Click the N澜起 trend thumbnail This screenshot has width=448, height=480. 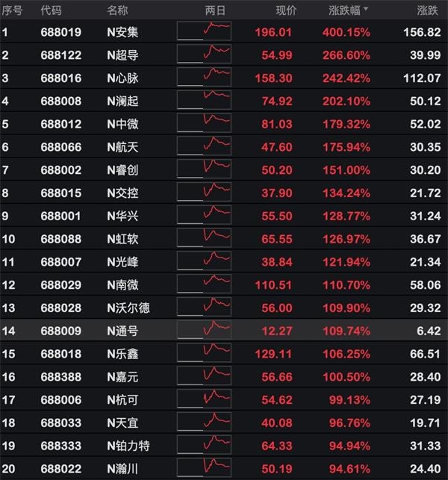click(x=204, y=99)
